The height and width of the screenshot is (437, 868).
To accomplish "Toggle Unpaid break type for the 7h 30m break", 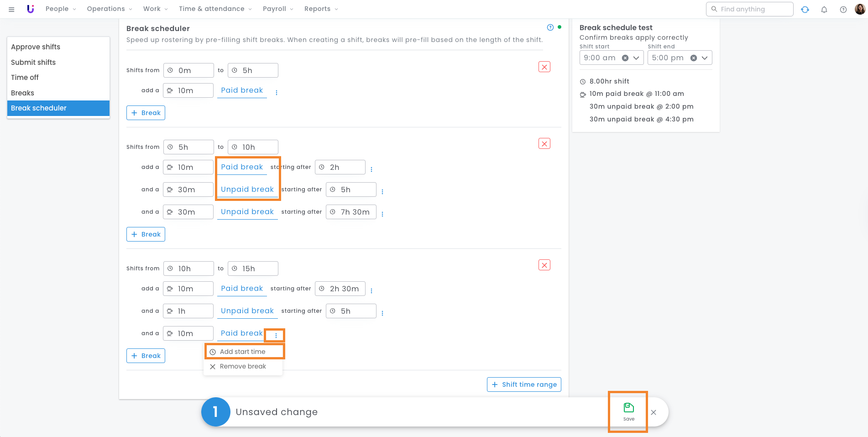I will (247, 212).
